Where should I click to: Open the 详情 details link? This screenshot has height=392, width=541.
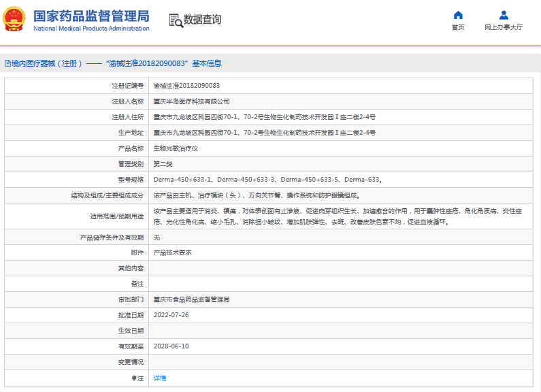point(160,378)
